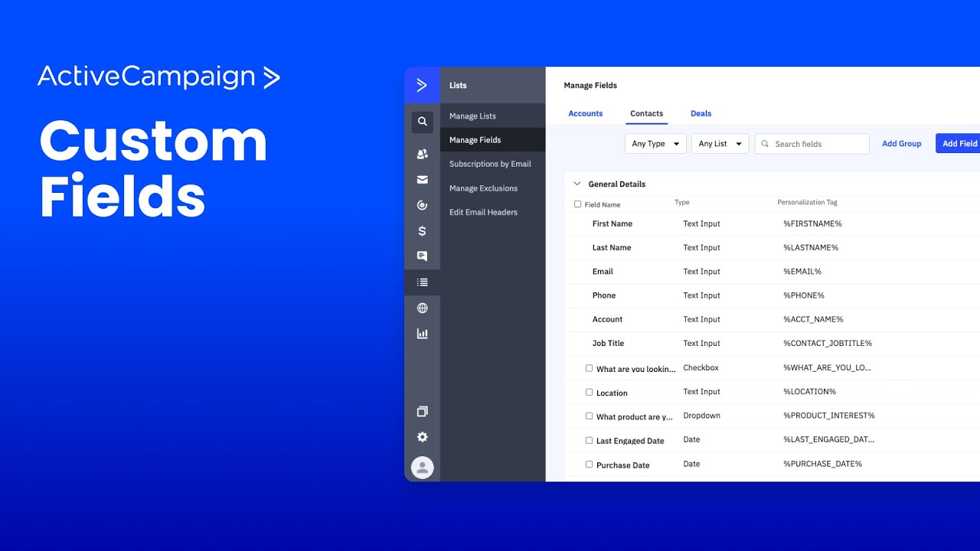The image size is (980, 551).
Task: Click the Job Title field name
Action: (x=609, y=344)
